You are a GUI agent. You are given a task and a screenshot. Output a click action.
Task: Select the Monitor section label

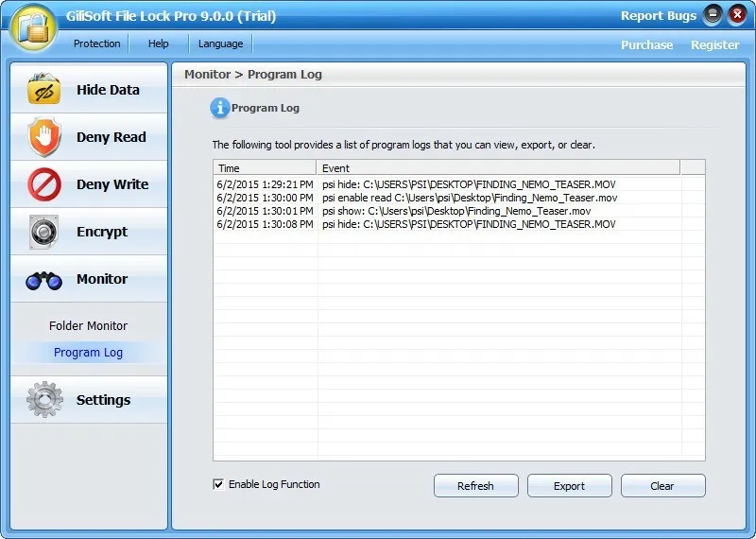click(102, 279)
